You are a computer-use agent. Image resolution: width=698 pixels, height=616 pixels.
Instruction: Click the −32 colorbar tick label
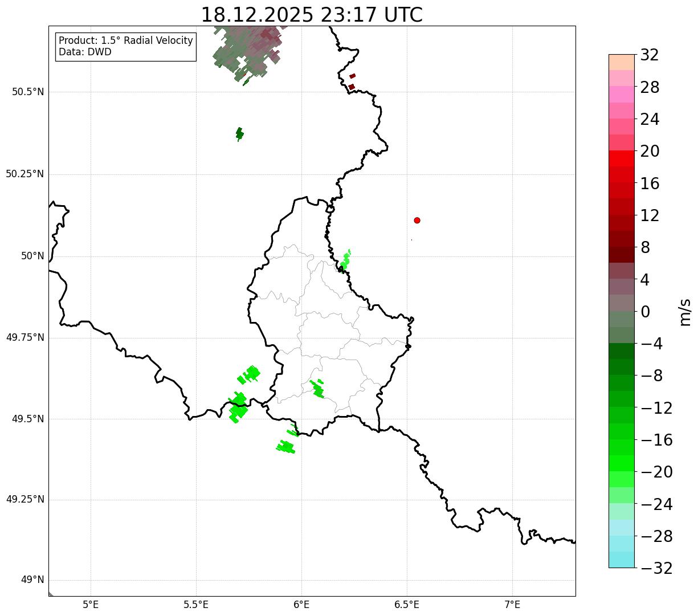point(656,568)
